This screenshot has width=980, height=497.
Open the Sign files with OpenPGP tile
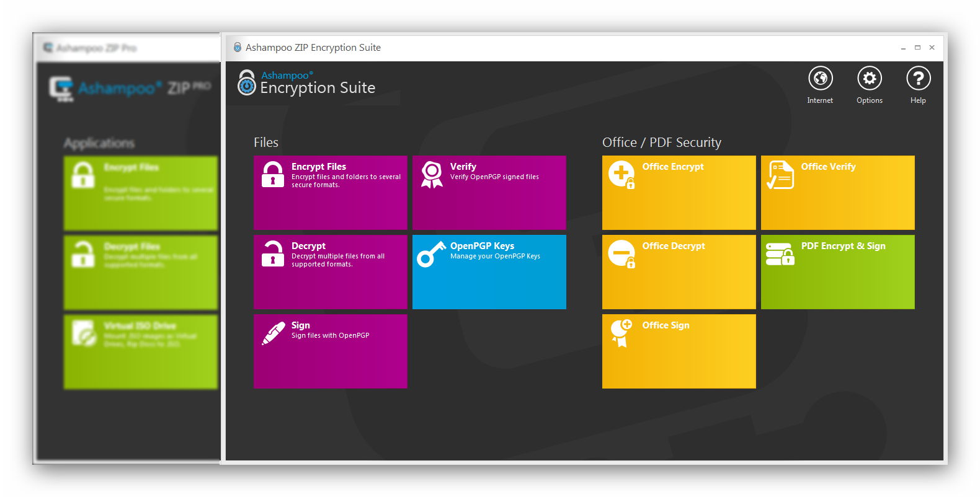click(331, 351)
